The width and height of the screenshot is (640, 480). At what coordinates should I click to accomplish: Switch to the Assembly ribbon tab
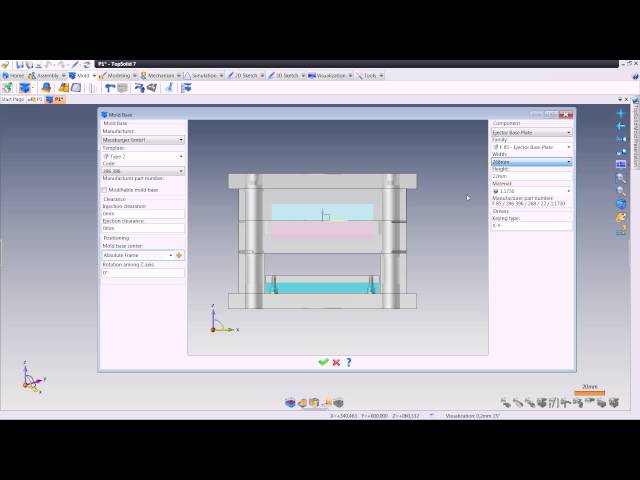[46, 75]
